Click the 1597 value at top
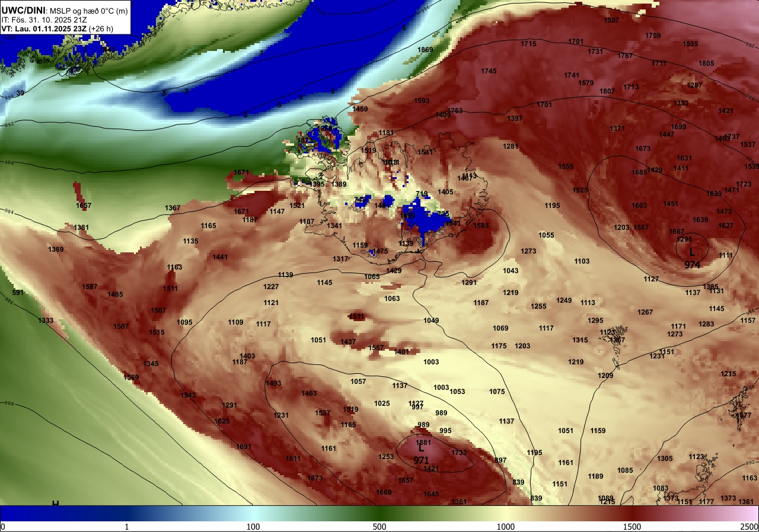Screen dimensions: 759x532 tap(611, 20)
